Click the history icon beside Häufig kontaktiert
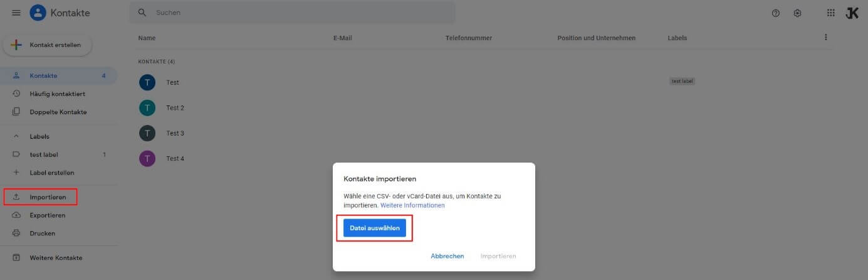 pyautogui.click(x=16, y=94)
